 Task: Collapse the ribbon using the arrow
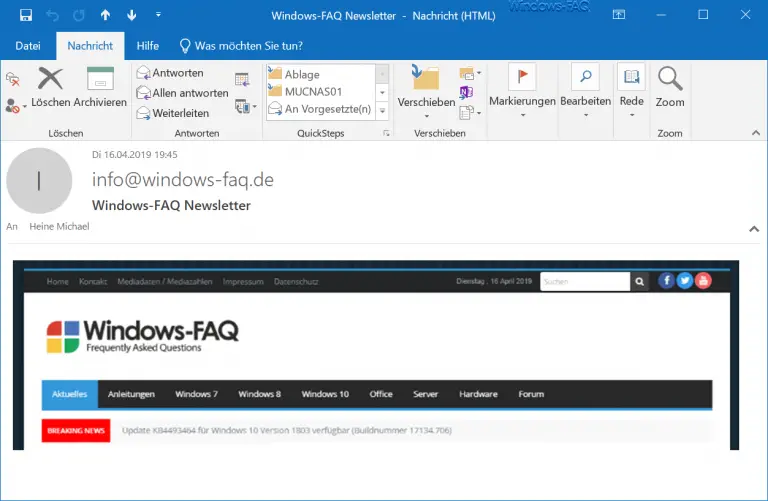(754, 133)
